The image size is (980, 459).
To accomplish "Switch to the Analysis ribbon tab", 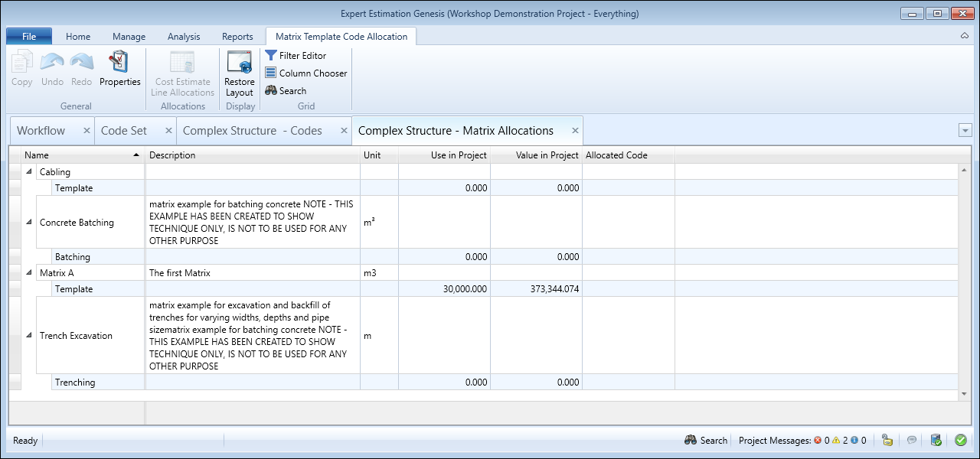I will [x=184, y=37].
